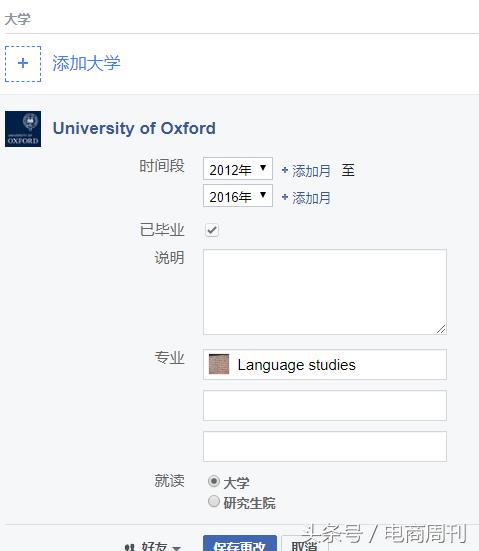
Task: Select the 研究生院 radio button
Action: click(x=214, y=501)
